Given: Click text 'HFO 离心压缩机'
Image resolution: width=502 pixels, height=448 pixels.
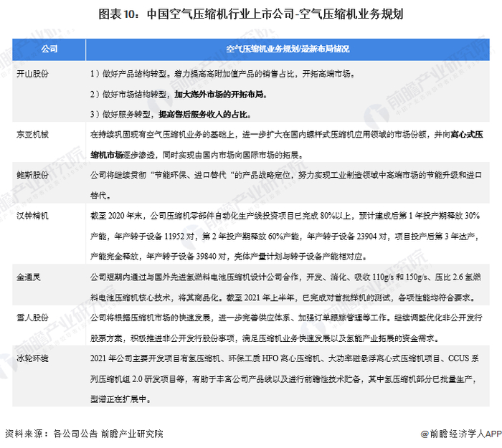Looking at the screenshot, I should click(x=290, y=358).
